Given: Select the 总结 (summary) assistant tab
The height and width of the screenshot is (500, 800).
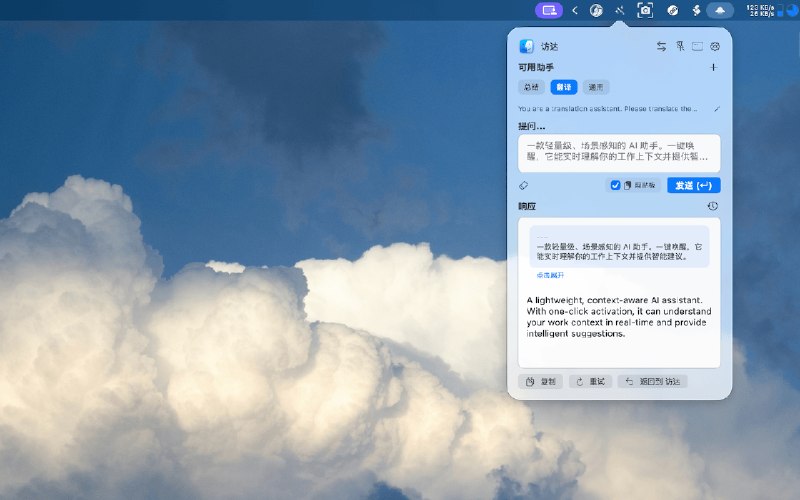Looking at the screenshot, I should [531, 87].
